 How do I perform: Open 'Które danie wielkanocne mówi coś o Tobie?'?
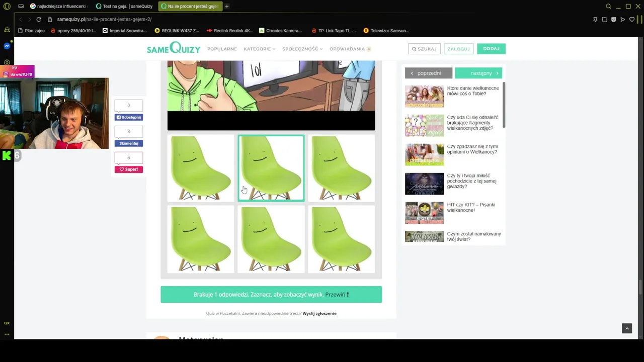pyautogui.click(x=473, y=91)
